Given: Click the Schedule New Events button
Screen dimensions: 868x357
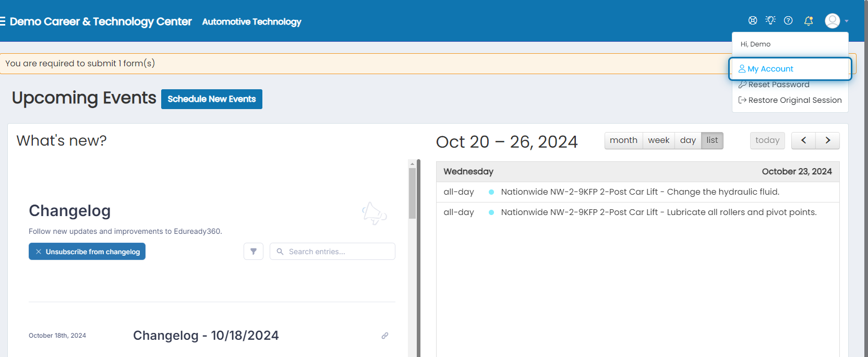Looking at the screenshot, I should tap(212, 99).
